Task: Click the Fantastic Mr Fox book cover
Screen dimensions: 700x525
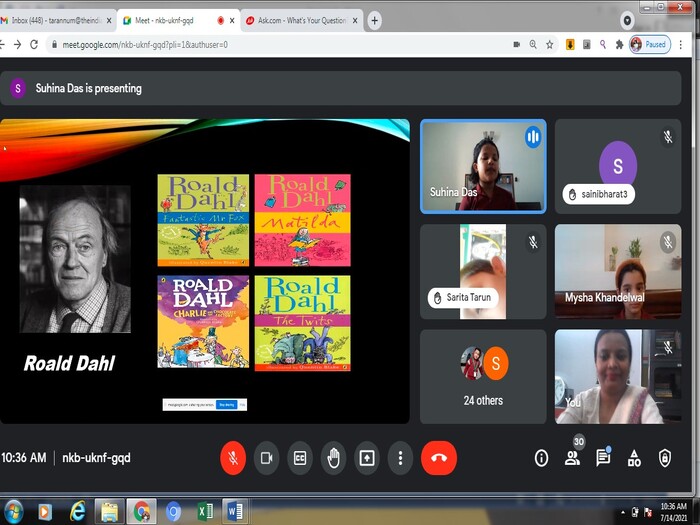Action: point(203,220)
